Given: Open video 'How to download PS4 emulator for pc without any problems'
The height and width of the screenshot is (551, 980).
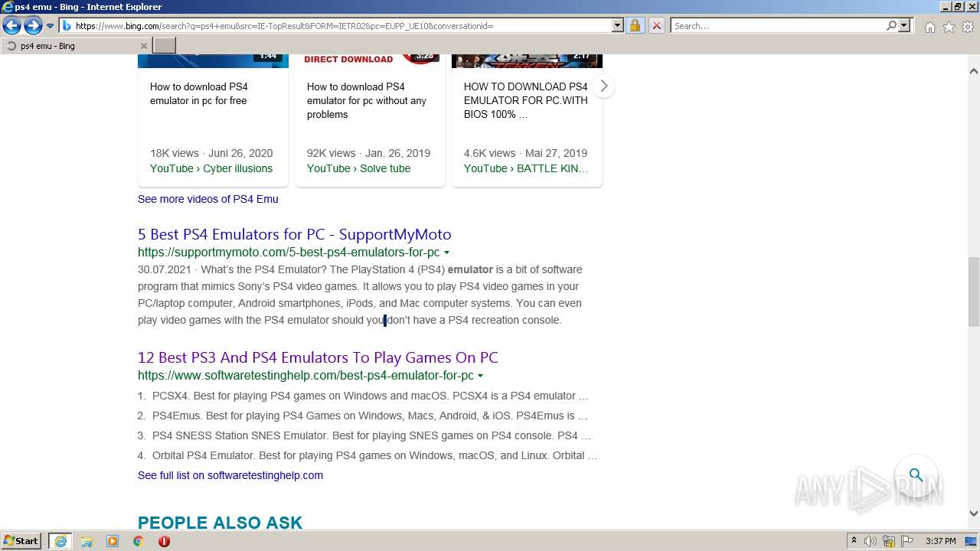Looking at the screenshot, I should 367,100.
